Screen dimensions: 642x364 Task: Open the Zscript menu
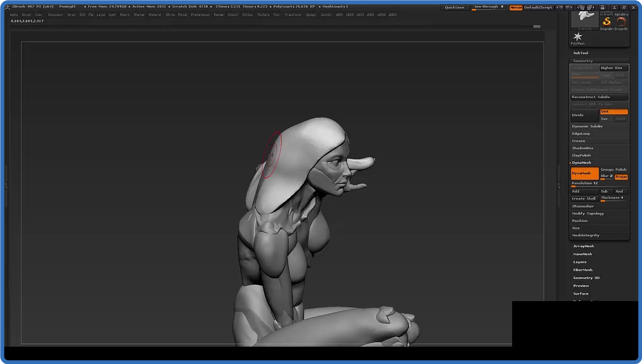click(326, 15)
